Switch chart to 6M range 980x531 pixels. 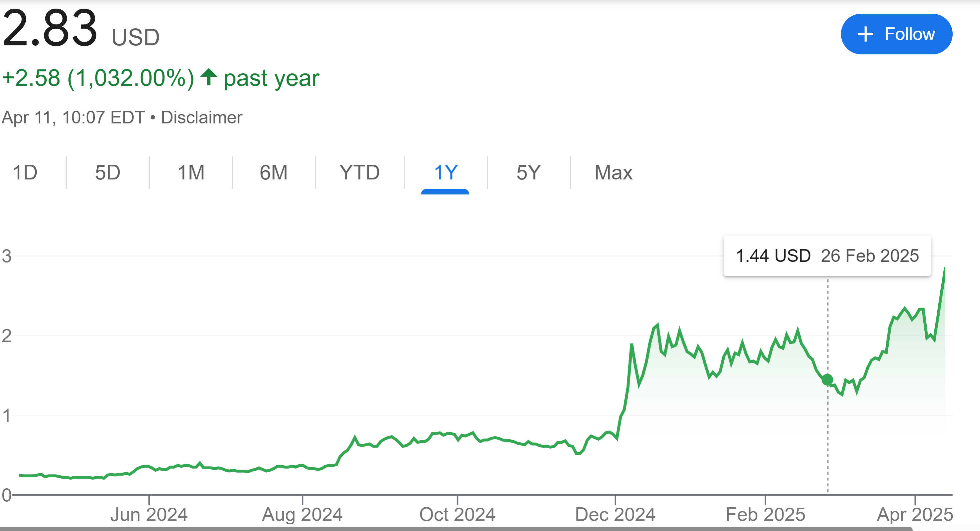tap(273, 172)
